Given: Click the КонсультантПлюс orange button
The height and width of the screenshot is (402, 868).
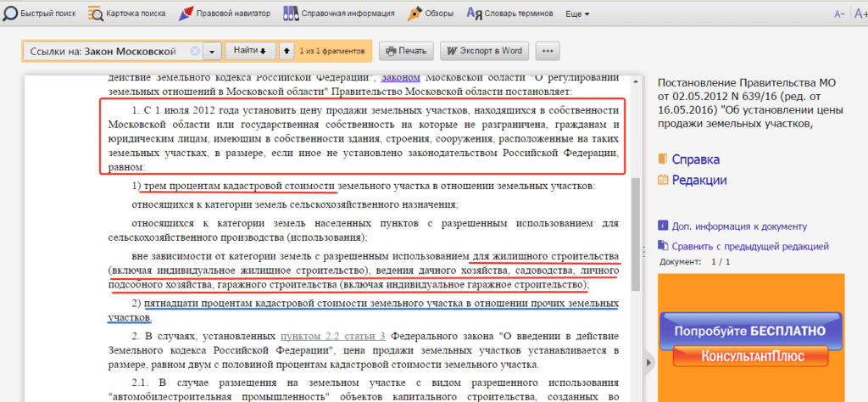Looking at the screenshot, I should pos(751,355).
